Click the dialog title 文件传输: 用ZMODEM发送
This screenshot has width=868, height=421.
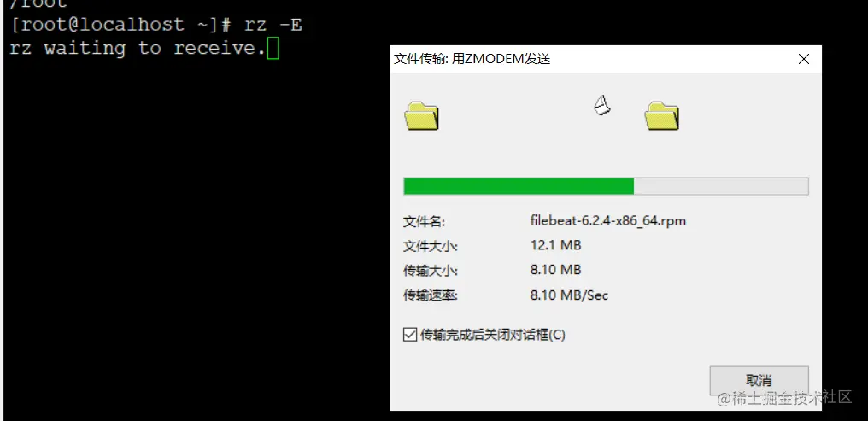click(472, 59)
